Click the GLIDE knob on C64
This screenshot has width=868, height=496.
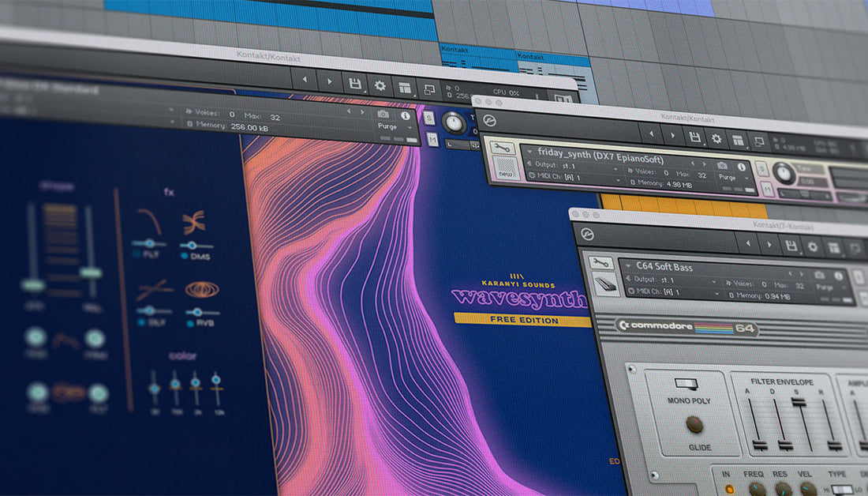point(694,424)
